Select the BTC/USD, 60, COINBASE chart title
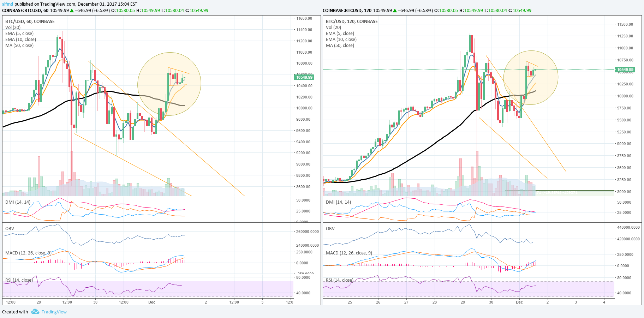 [x=30, y=21]
